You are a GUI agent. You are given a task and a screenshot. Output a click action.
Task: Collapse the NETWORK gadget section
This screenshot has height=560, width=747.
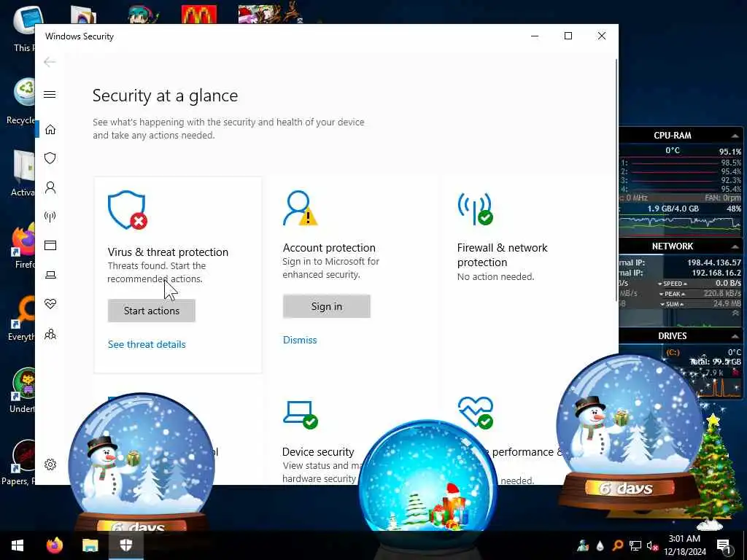tap(735, 246)
